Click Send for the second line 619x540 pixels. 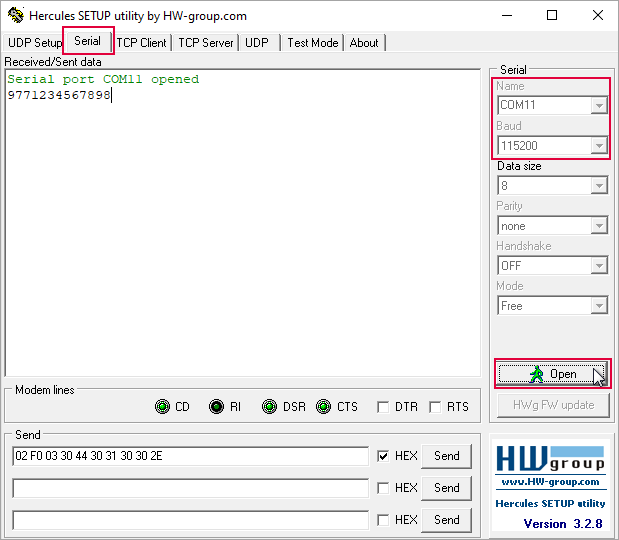tap(446, 488)
